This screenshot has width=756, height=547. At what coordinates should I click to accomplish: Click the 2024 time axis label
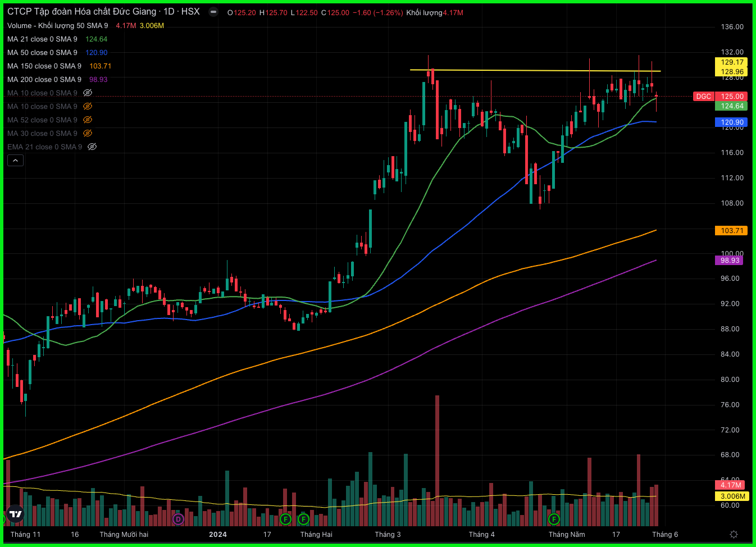[218, 535]
